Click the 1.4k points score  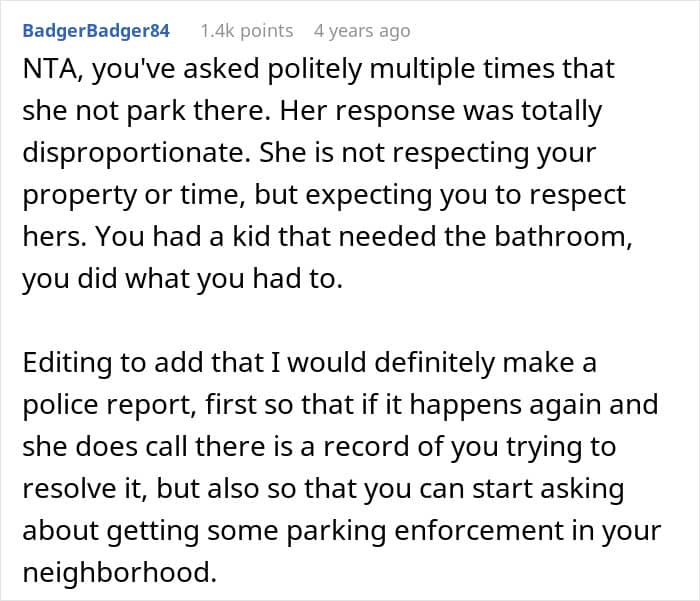[246, 31]
